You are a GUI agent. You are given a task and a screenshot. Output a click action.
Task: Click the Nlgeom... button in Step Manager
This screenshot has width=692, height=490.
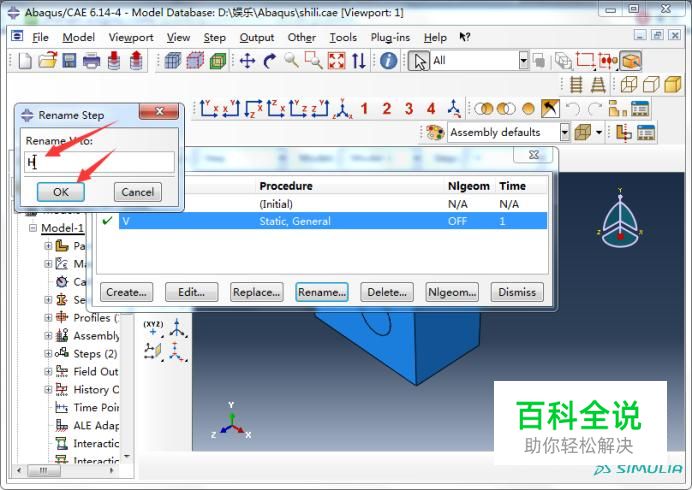pyautogui.click(x=452, y=292)
